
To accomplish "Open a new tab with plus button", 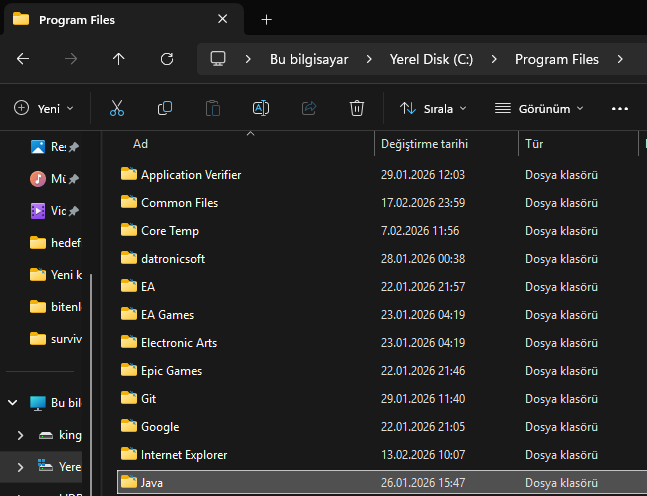I will 267,19.
